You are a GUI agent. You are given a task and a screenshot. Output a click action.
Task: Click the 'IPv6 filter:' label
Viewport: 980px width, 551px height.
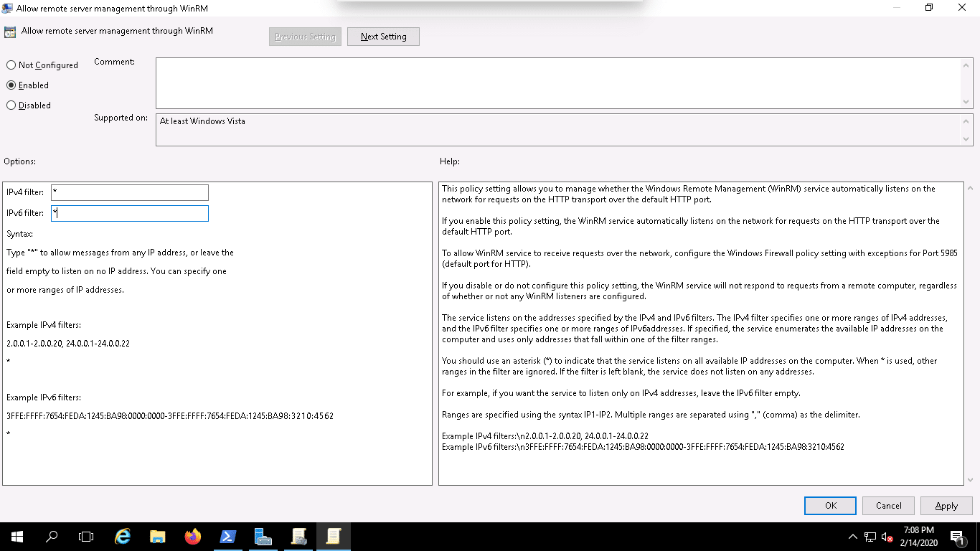[25, 213]
